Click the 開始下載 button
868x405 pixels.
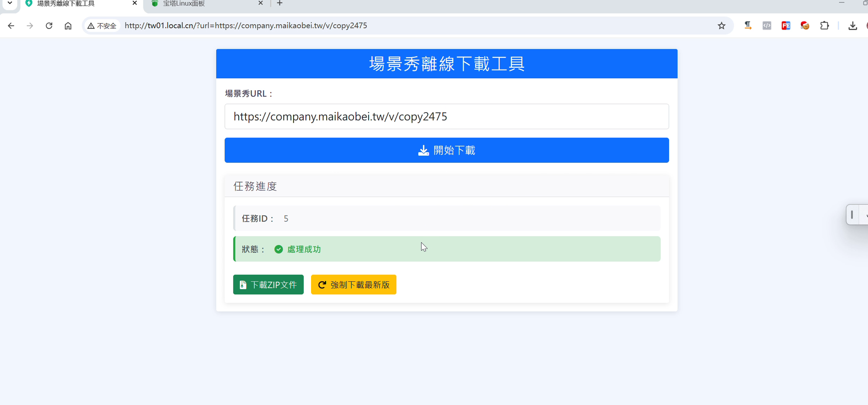coord(446,150)
